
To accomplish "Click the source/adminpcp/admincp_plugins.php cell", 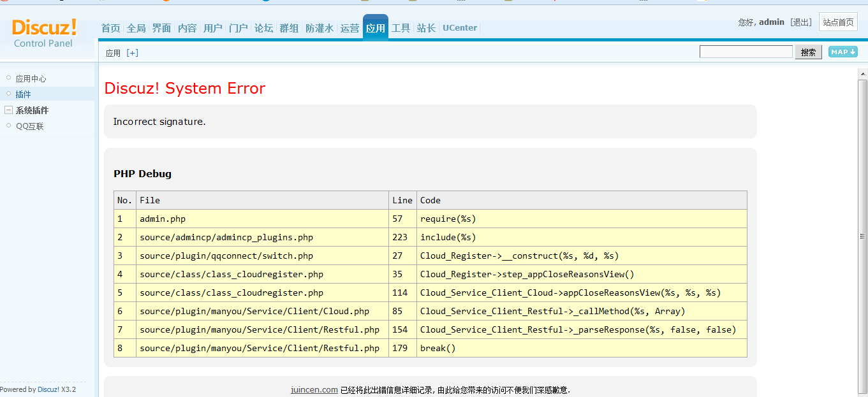I will (262, 237).
